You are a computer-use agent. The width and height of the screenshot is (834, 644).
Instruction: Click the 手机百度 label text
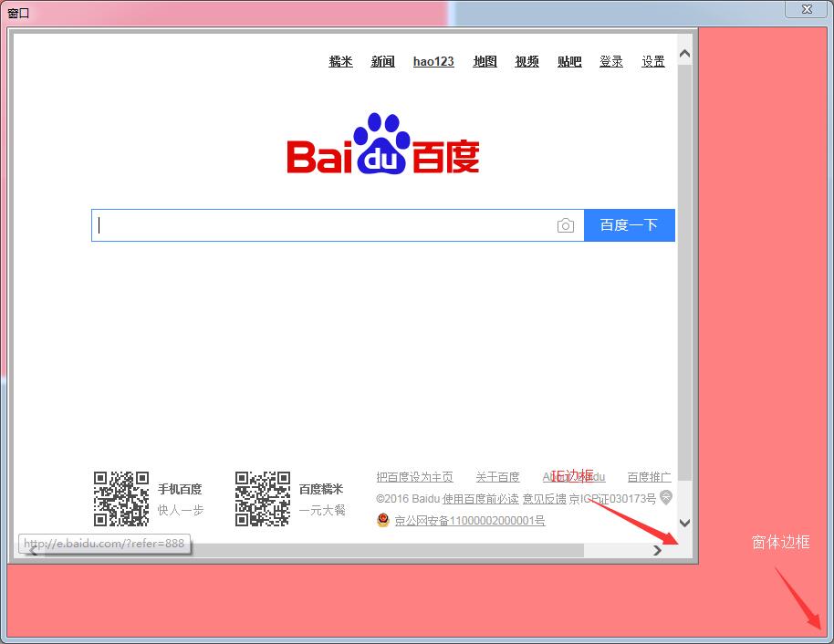180,489
